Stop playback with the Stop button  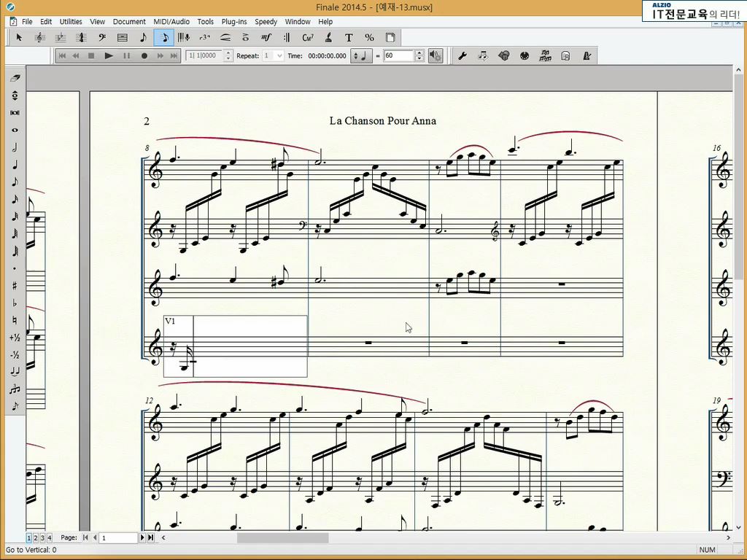[91, 55]
